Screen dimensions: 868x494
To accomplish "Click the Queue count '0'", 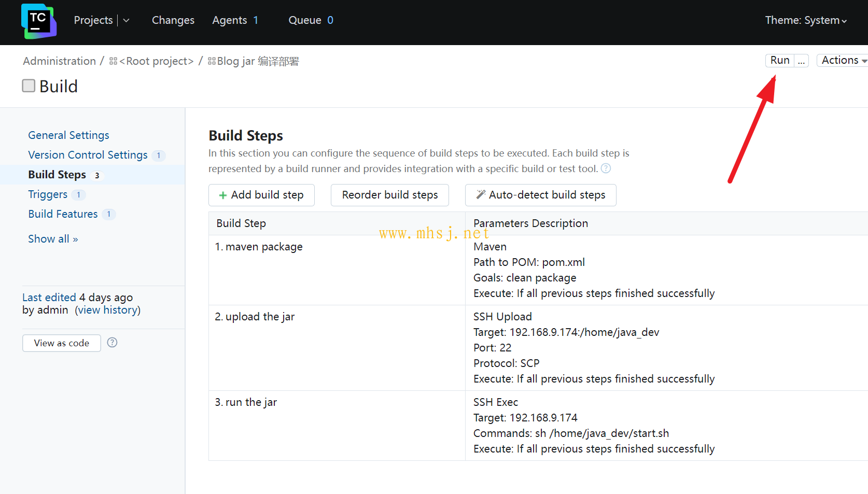I will pyautogui.click(x=330, y=20).
